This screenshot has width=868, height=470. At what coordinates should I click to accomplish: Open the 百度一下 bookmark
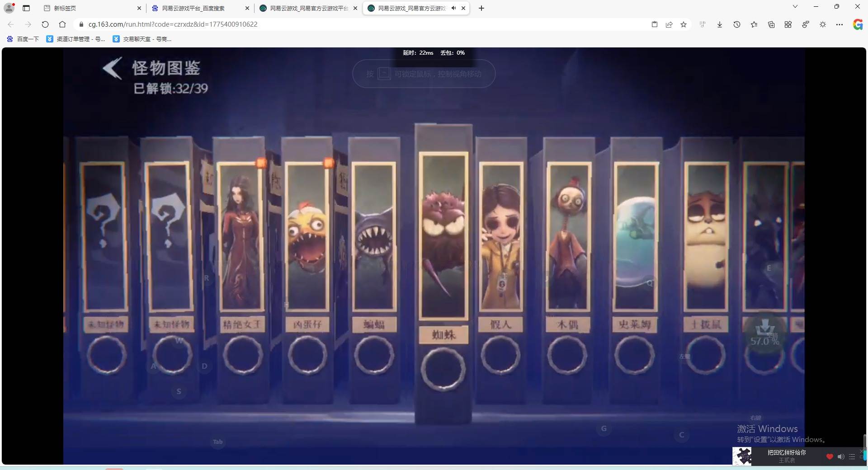23,39
